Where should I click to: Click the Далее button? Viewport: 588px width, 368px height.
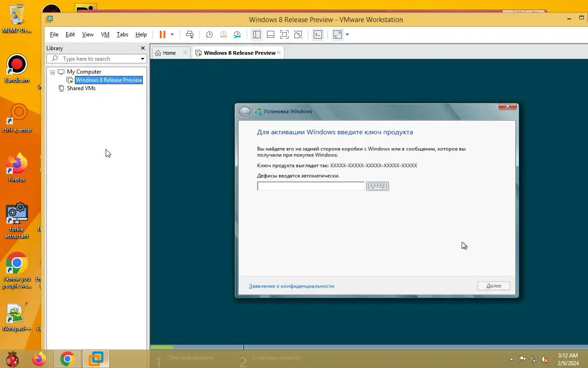494,286
